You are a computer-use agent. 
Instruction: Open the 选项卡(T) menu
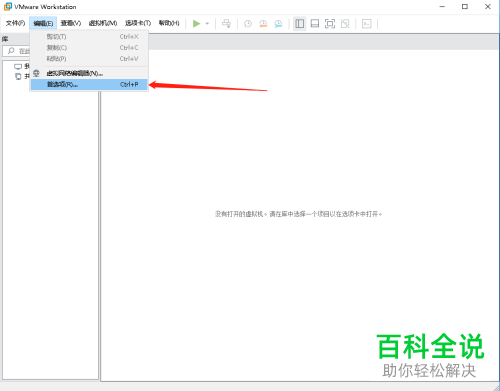(138, 23)
